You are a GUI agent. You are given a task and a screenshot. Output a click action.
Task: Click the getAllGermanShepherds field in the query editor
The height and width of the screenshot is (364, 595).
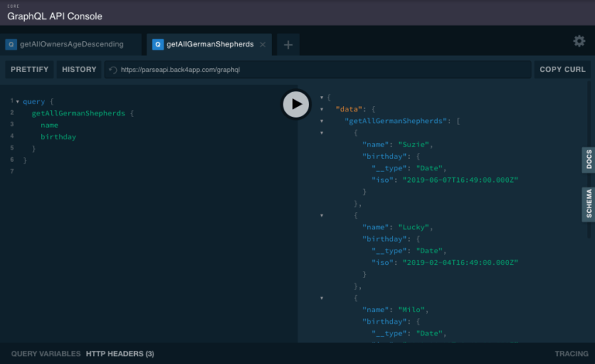[x=78, y=113]
